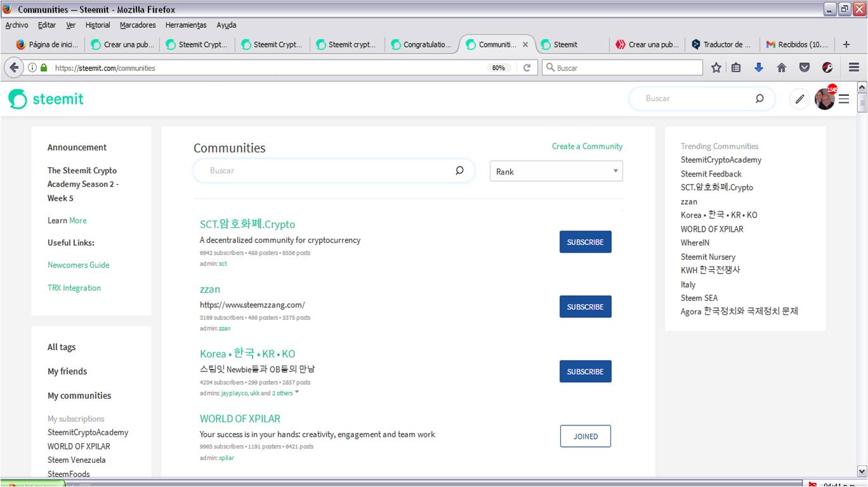The image size is (868, 487).
Task: Go to the Firefox home icon
Action: pos(782,68)
